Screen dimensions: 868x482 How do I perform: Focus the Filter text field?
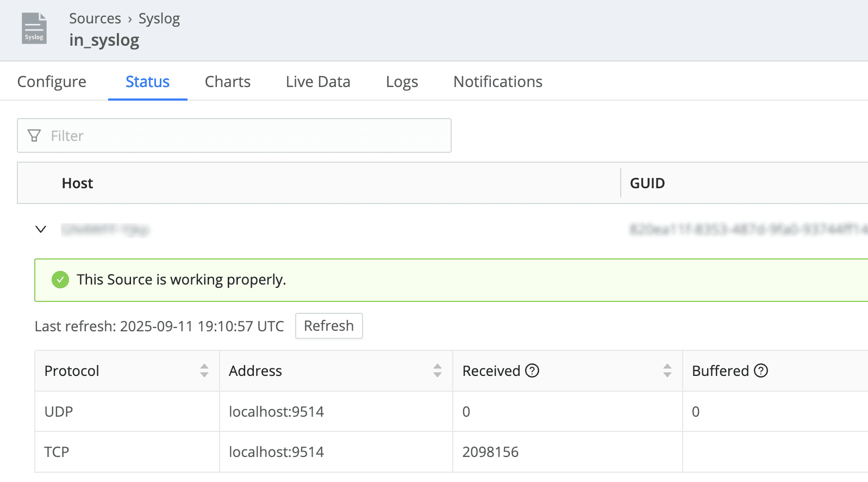point(245,135)
